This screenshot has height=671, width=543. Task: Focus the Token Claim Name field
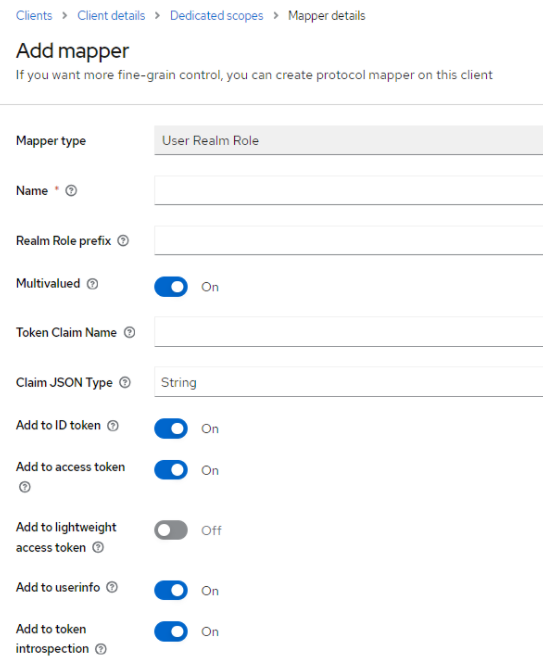pos(348,332)
